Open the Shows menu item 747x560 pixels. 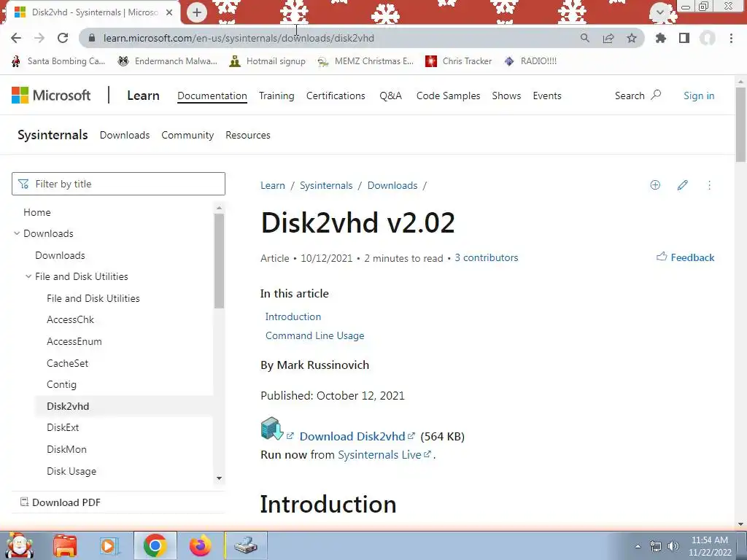(x=506, y=96)
